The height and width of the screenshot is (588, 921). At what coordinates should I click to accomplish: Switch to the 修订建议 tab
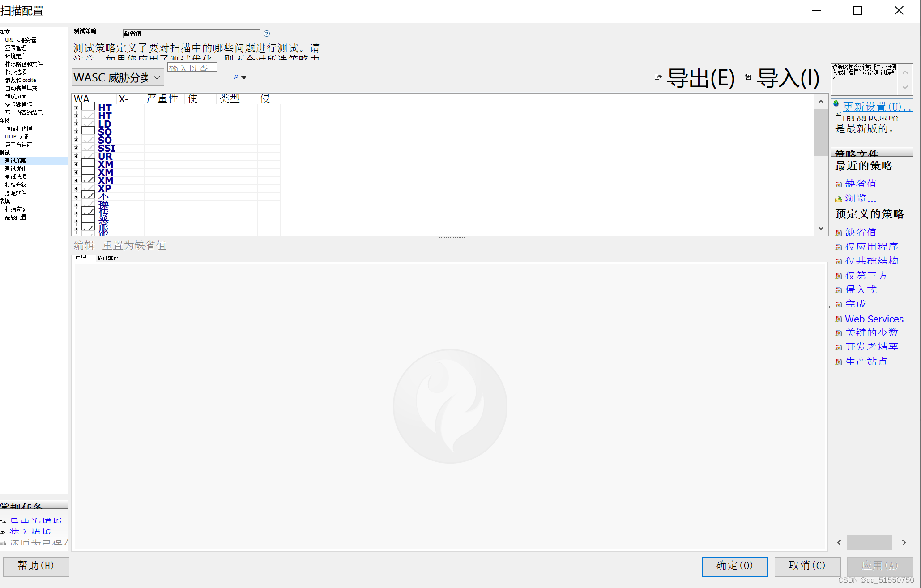pyautogui.click(x=107, y=258)
